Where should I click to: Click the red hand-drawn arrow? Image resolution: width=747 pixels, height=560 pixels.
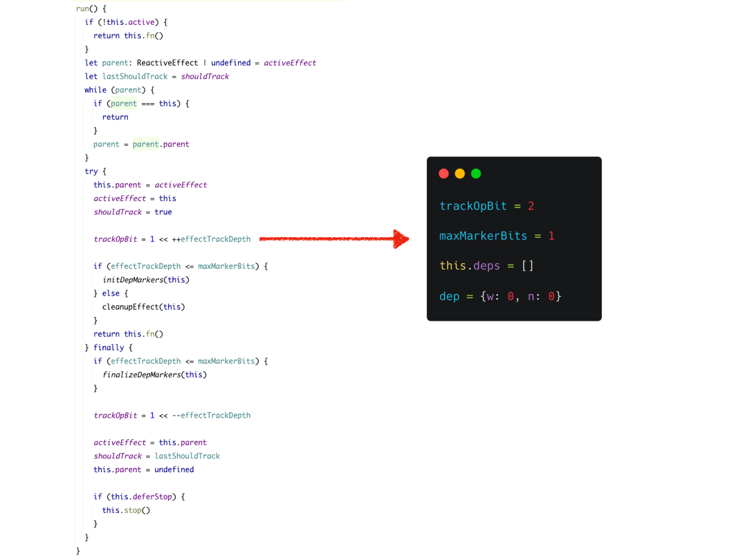[x=334, y=239]
